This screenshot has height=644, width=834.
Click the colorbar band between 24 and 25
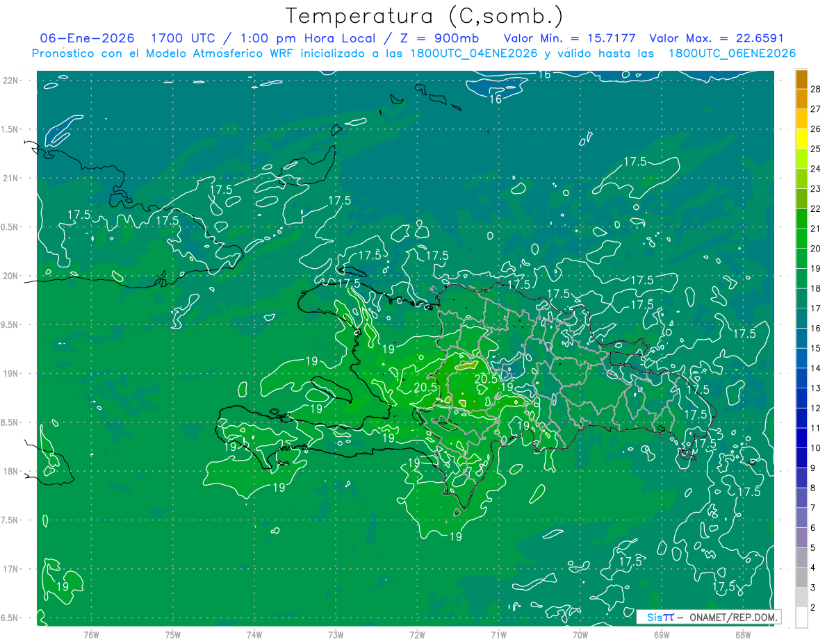[x=801, y=159]
